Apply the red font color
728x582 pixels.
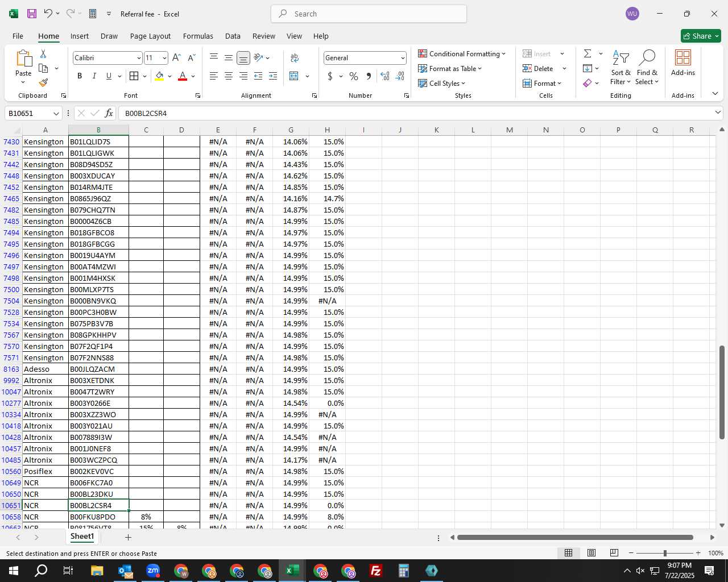[183, 76]
